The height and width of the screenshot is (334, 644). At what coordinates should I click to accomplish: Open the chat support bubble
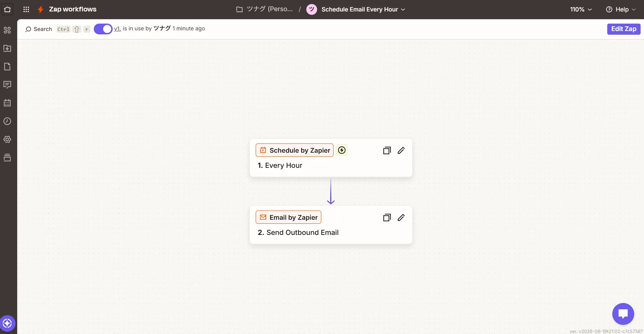[623, 314]
